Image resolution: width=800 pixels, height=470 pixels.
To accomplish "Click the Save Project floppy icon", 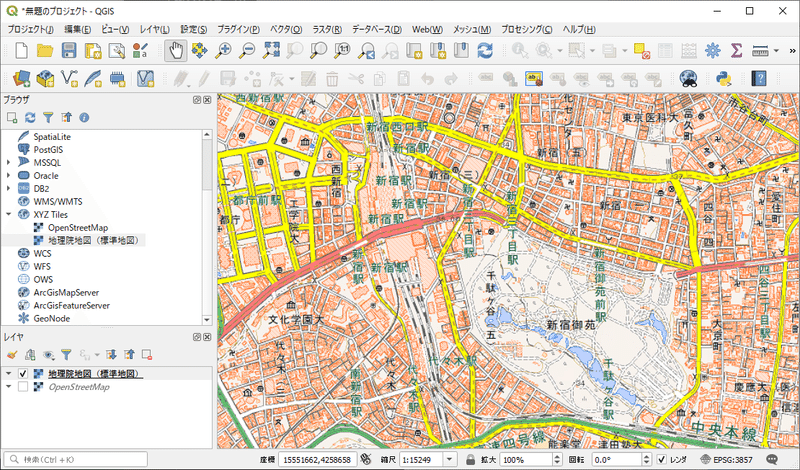I will 71,49.
